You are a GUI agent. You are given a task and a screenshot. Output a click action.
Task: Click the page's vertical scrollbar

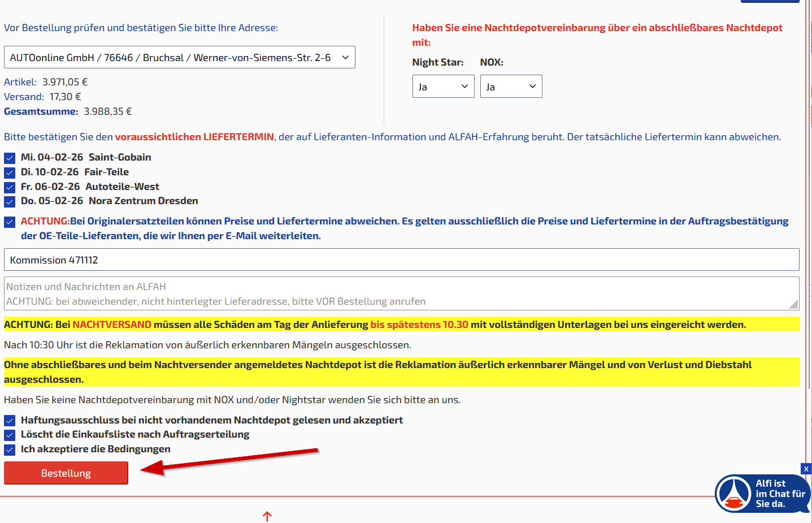[x=809, y=226]
